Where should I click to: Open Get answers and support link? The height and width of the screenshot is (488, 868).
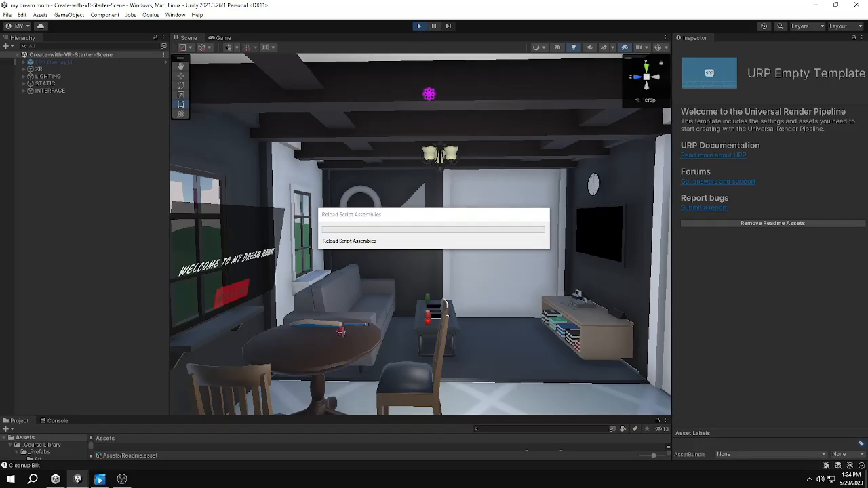pos(717,182)
